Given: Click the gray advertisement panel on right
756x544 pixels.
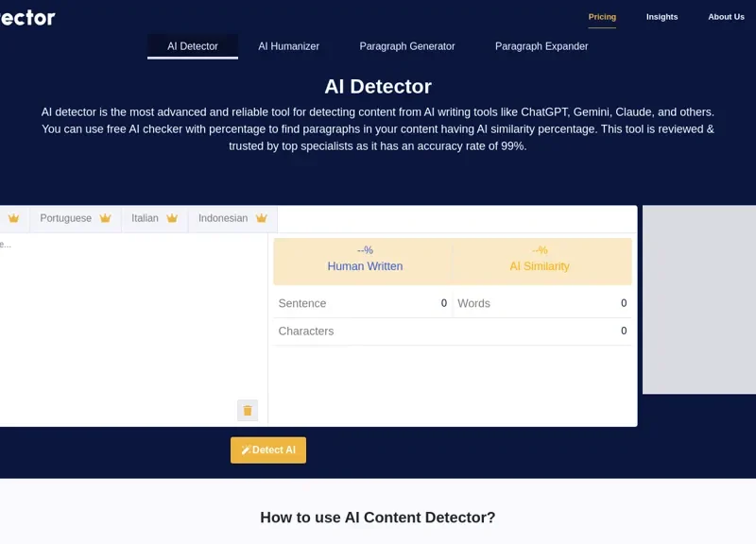Looking at the screenshot, I should click(x=699, y=299).
